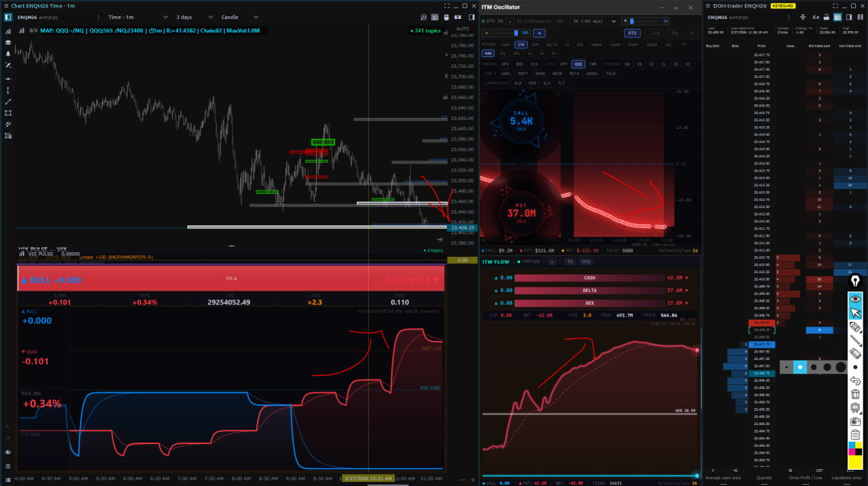
Task: Pick the yellow color swatch
Action: click(x=855, y=461)
